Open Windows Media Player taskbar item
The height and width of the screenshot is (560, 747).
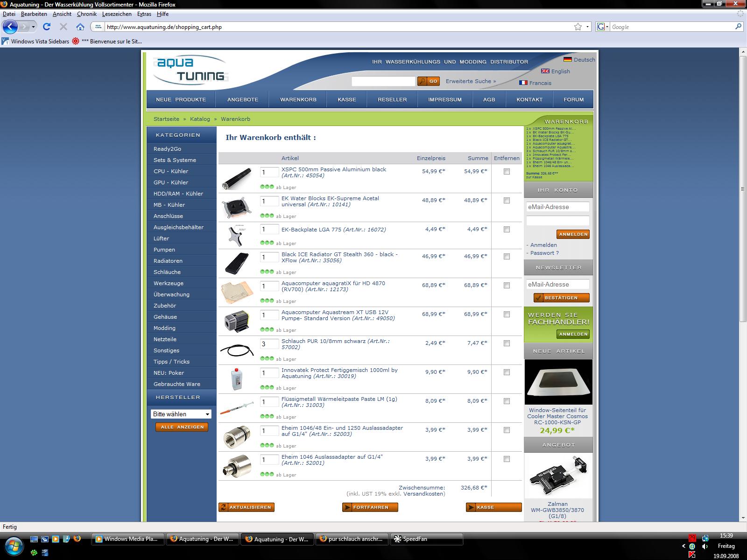tap(128, 539)
